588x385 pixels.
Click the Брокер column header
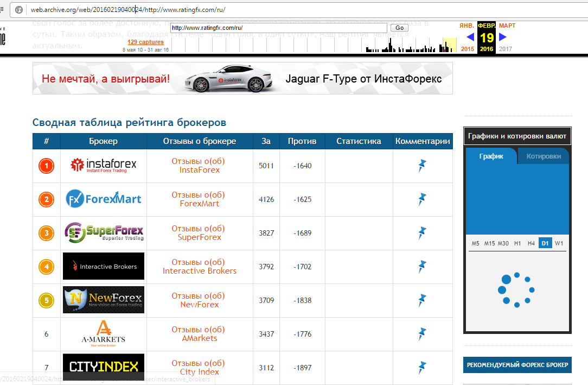[104, 141]
